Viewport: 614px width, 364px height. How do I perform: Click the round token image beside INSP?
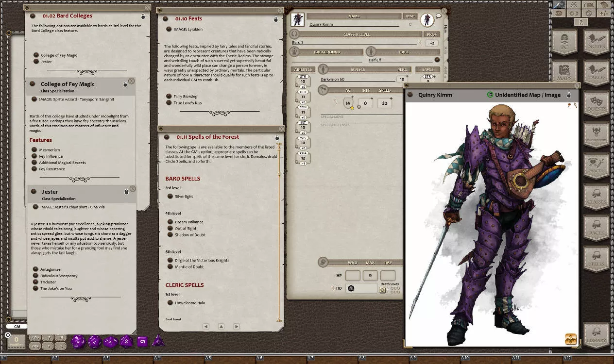(427, 19)
